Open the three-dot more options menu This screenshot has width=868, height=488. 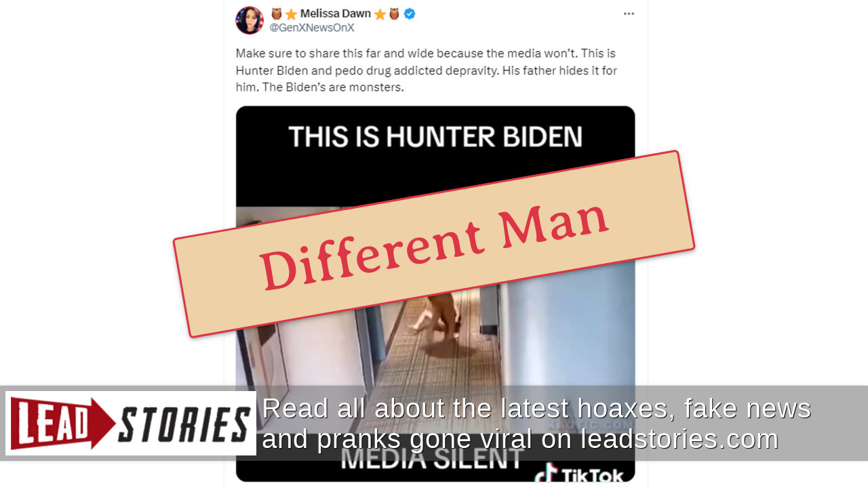click(x=629, y=14)
